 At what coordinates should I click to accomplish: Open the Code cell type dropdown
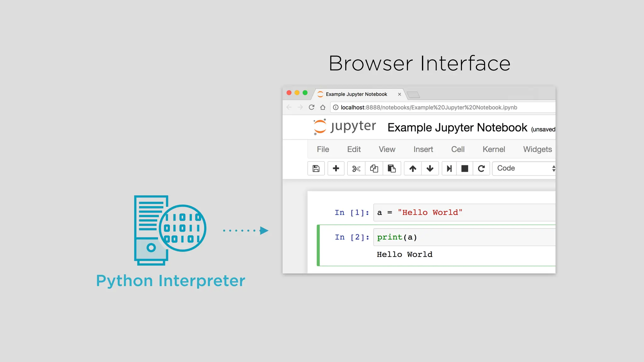click(524, 168)
